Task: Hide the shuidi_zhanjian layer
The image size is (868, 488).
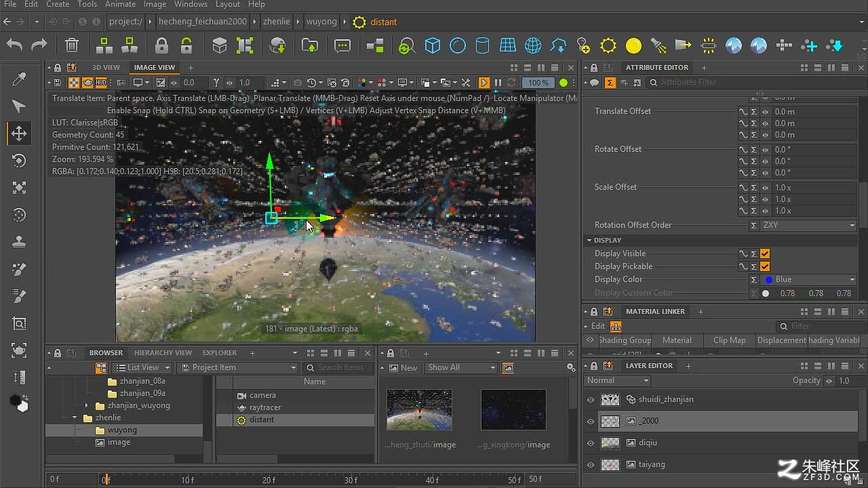Action: click(591, 400)
